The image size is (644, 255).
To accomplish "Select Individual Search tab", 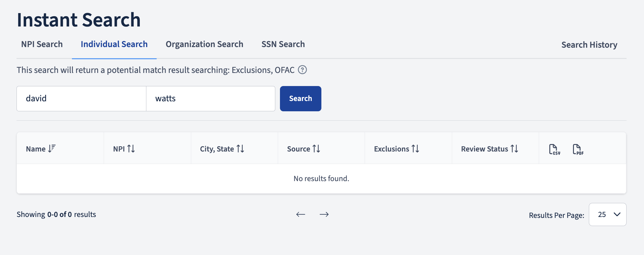I will click(114, 44).
